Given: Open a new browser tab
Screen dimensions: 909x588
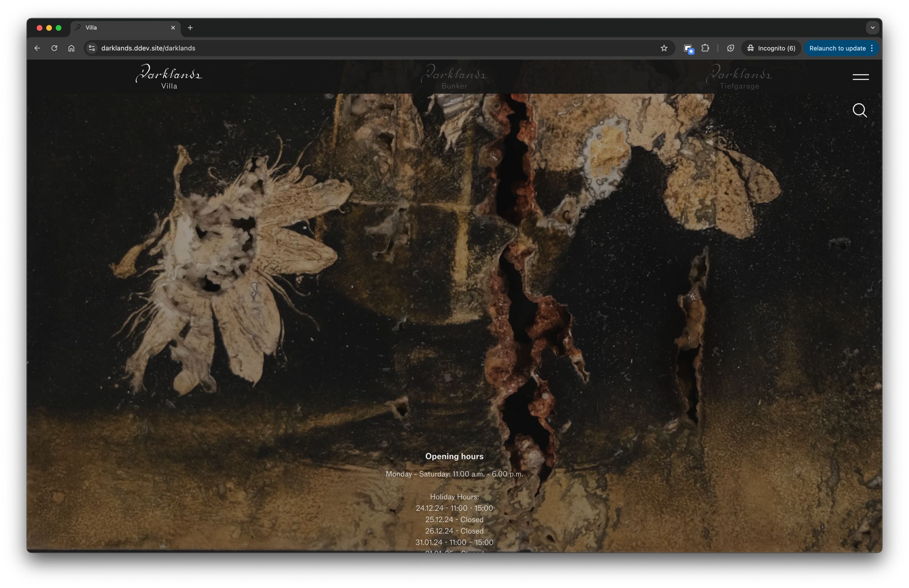Looking at the screenshot, I should coord(190,28).
